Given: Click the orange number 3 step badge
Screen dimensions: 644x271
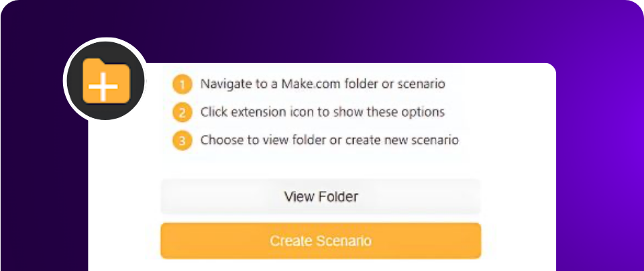Looking at the screenshot, I should coord(182,142).
